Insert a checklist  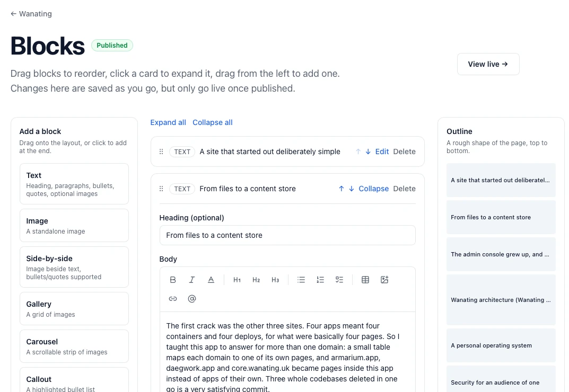pos(339,280)
